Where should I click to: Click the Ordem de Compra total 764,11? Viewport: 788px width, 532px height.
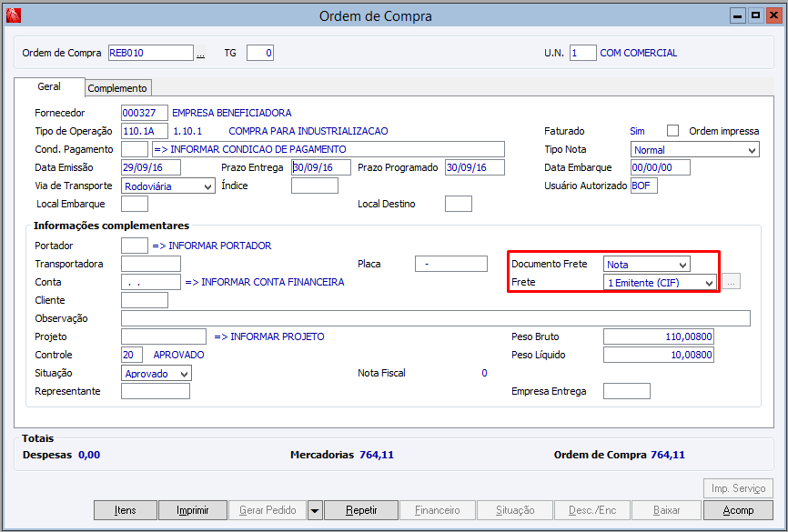(667, 455)
